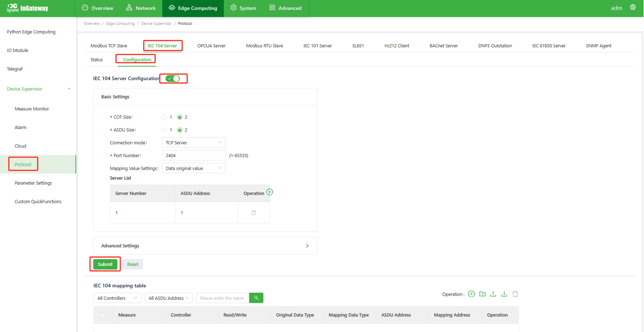This screenshot has width=644, height=332.
Task: Click into the Port Number field
Action: 194,156
